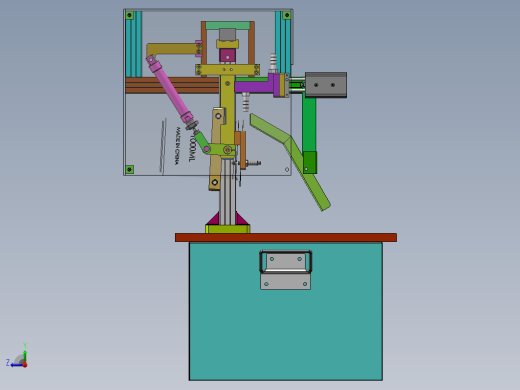520x390 pixels.
Task: Click the yellow base block on tabletop
Action: (x=228, y=229)
